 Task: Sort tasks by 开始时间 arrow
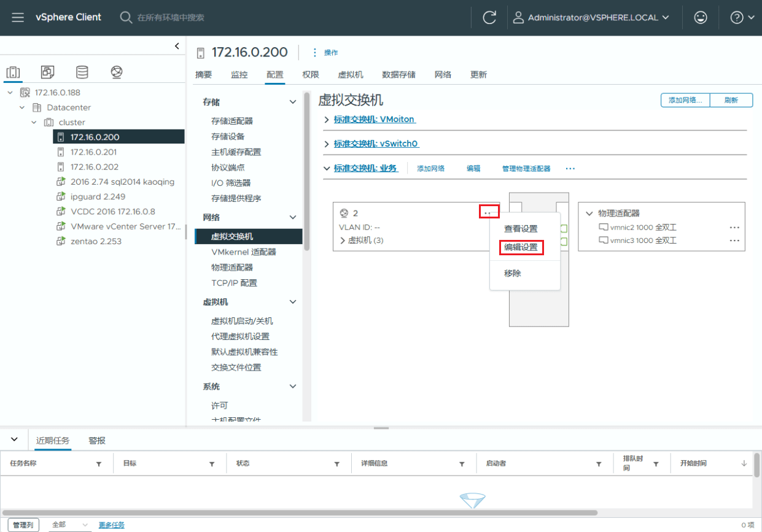point(744,464)
